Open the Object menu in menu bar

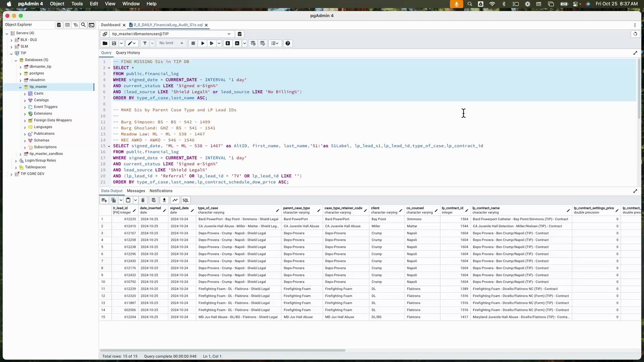[x=57, y=4]
